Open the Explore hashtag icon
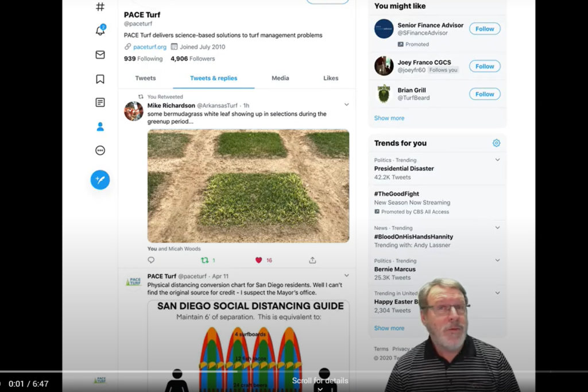The width and height of the screenshot is (588, 392). (100, 7)
